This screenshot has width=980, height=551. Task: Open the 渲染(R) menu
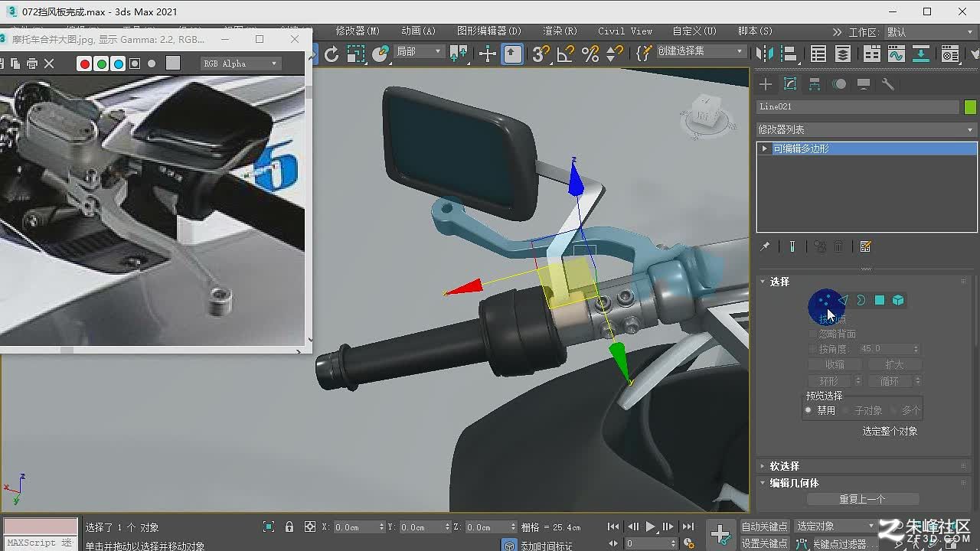[560, 31]
